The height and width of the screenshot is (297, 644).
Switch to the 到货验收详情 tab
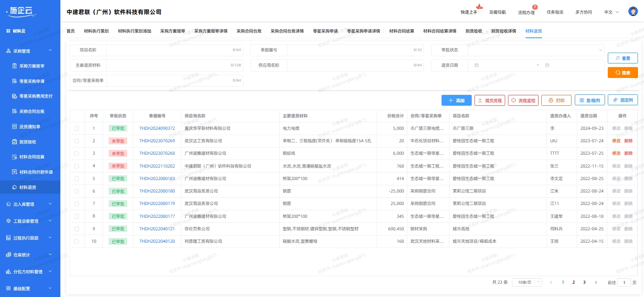(x=504, y=31)
